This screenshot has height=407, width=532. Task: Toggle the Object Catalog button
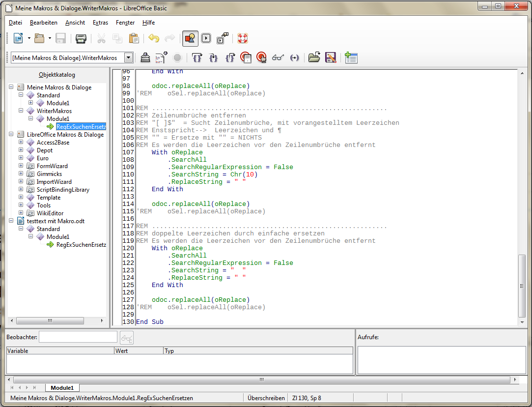(x=190, y=38)
